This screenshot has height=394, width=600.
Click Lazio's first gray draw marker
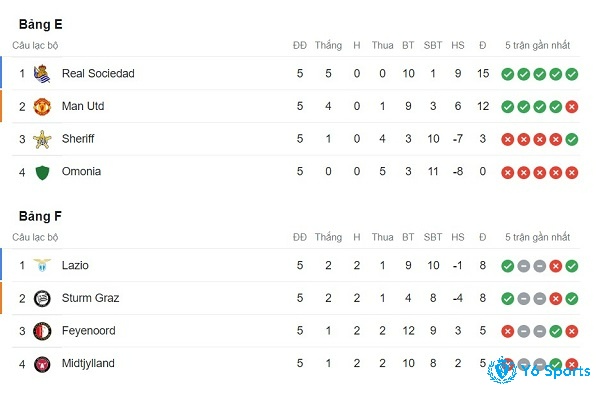tap(523, 266)
